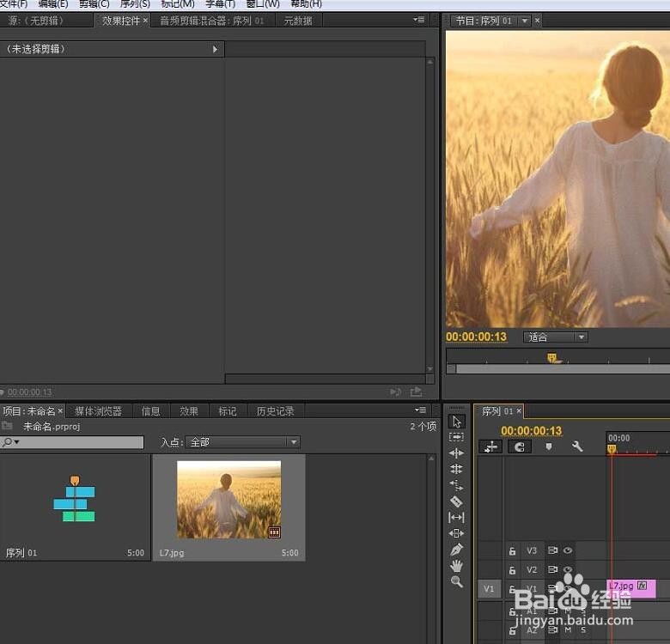Select the Slip tool
The height and width of the screenshot is (644, 670).
[x=456, y=518]
